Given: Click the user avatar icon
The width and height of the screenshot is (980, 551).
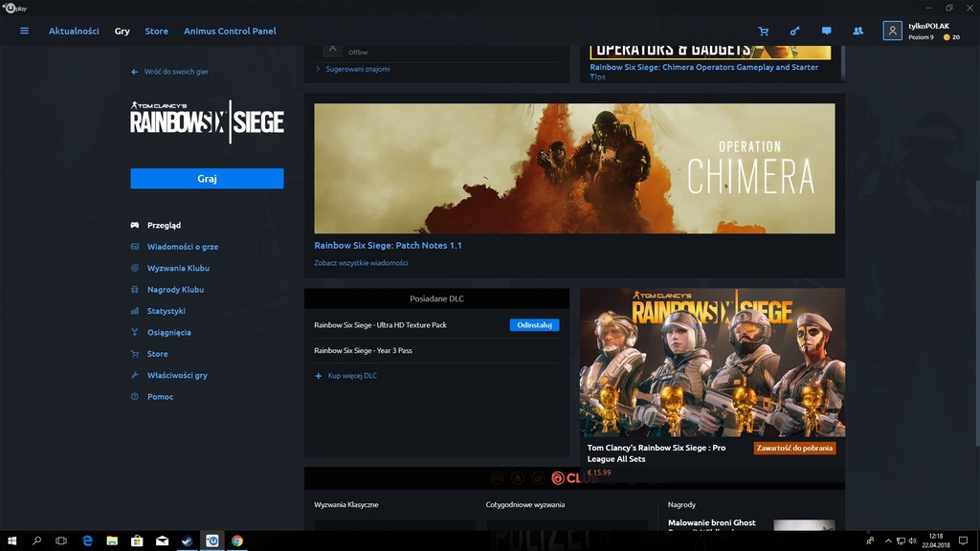Looking at the screenshot, I should 892,31.
